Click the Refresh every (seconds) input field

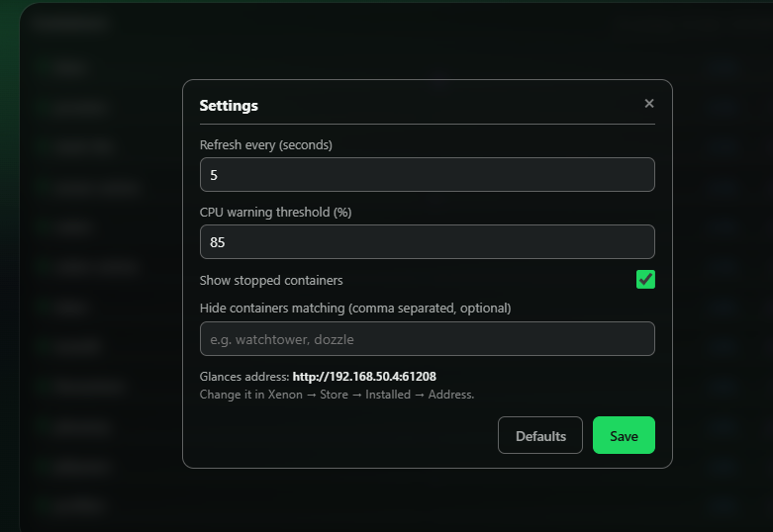click(x=428, y=174)
